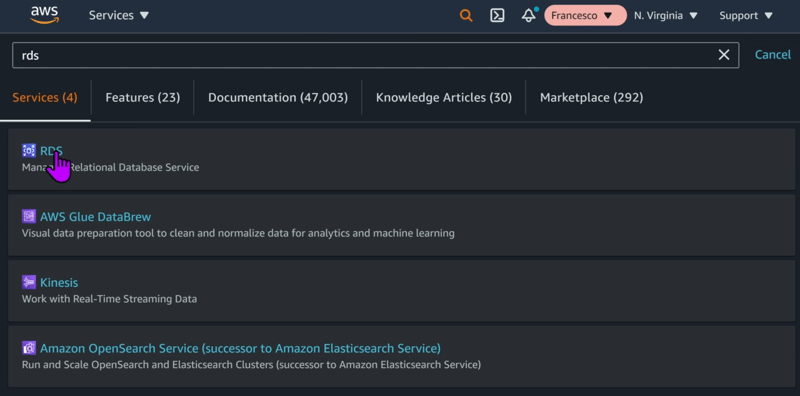
Task: Click the Cancel link beside search
Action: click(x=773, y=55)
